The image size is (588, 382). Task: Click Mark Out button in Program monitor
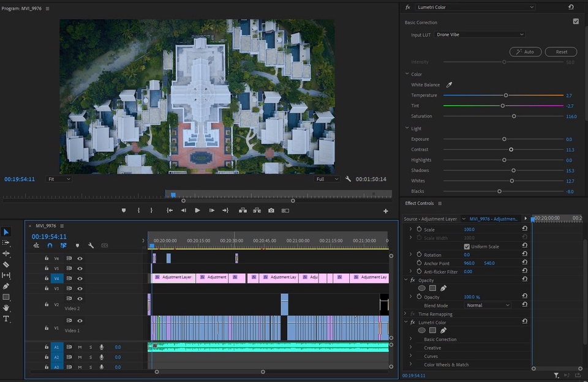coord(151,211)
